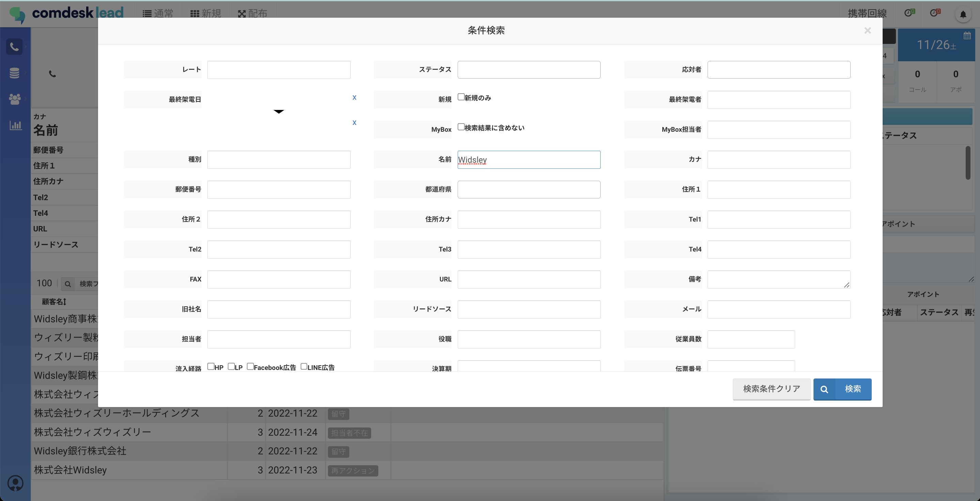Open the 都道府県 dropdown field
This screenshot has width=980, height=501.
coord(528,190)
